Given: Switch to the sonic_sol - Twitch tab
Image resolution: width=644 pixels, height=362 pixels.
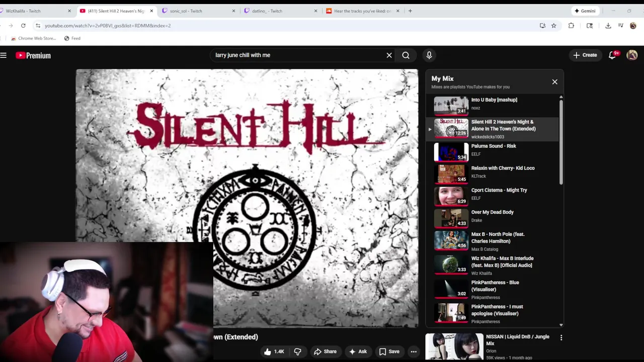Looking at the screenshot, I should (198, 11).
